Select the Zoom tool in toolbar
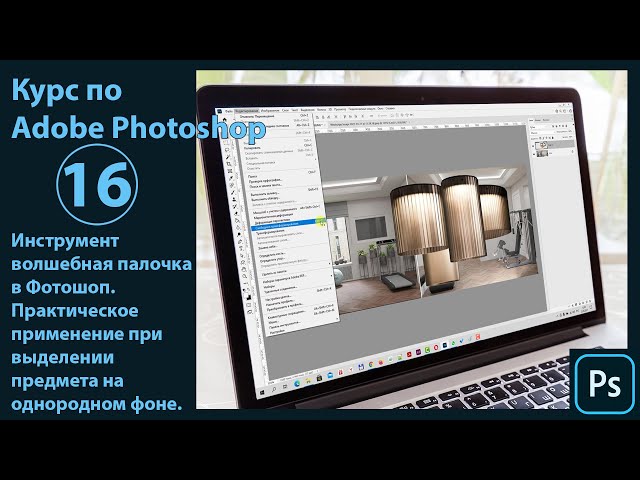 click(244, 276)
